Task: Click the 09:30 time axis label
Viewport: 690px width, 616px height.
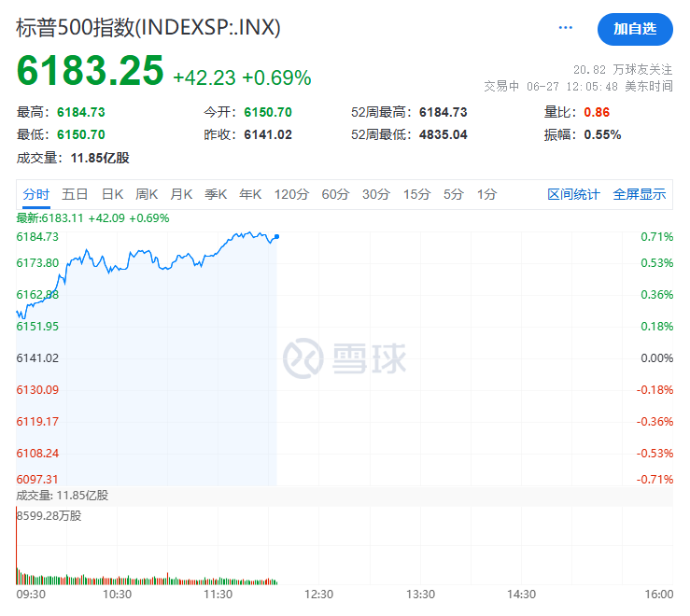Action: click(x=31, y=595)
